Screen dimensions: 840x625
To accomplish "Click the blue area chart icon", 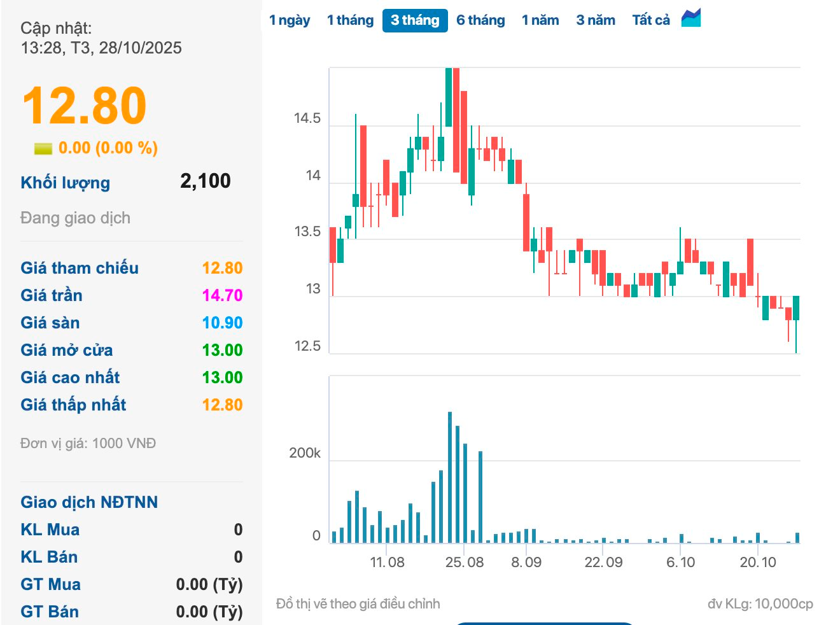I will pyautogui.click(x=691, y=18).
